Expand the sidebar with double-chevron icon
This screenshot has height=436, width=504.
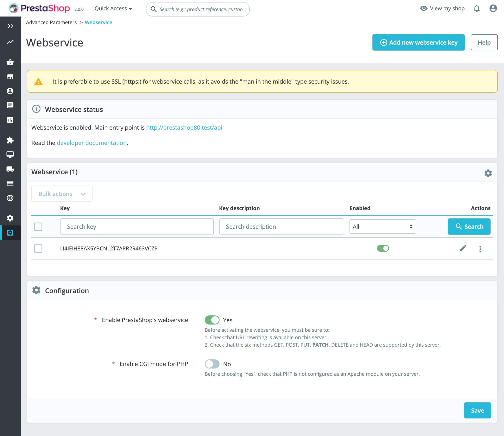pos(10,26)
